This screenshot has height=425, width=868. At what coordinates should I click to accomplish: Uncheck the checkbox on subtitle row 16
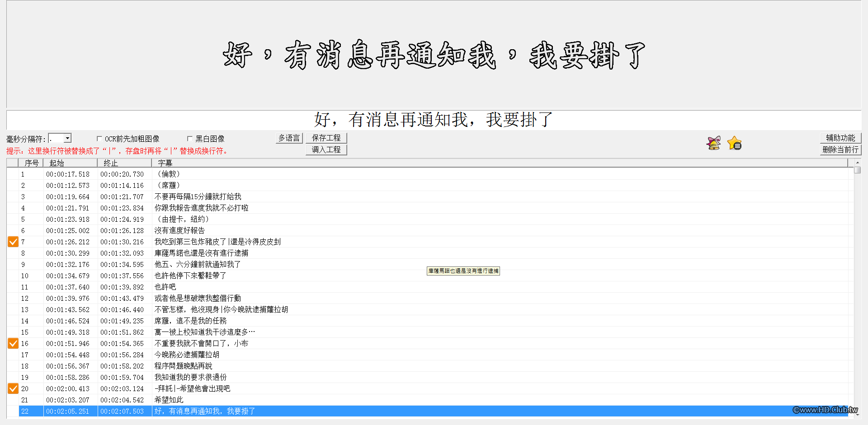pos(13,343)
